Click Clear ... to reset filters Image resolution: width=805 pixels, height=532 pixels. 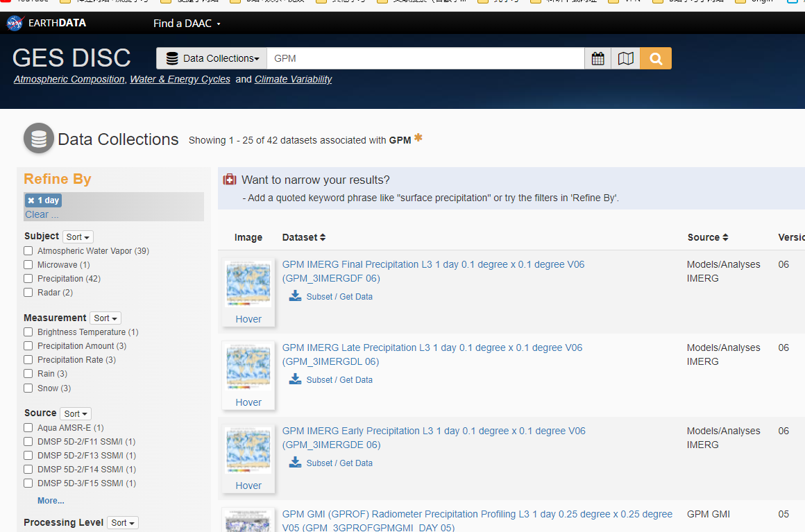pyautogui.click(x=42, y=214)
